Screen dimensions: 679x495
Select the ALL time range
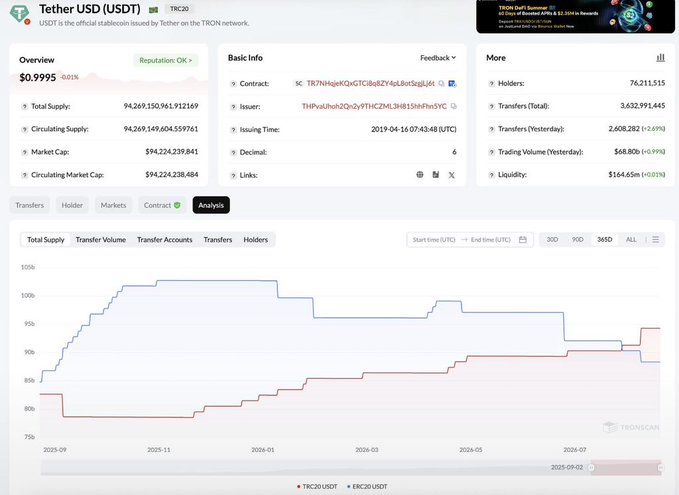click(x=631, y=239)
